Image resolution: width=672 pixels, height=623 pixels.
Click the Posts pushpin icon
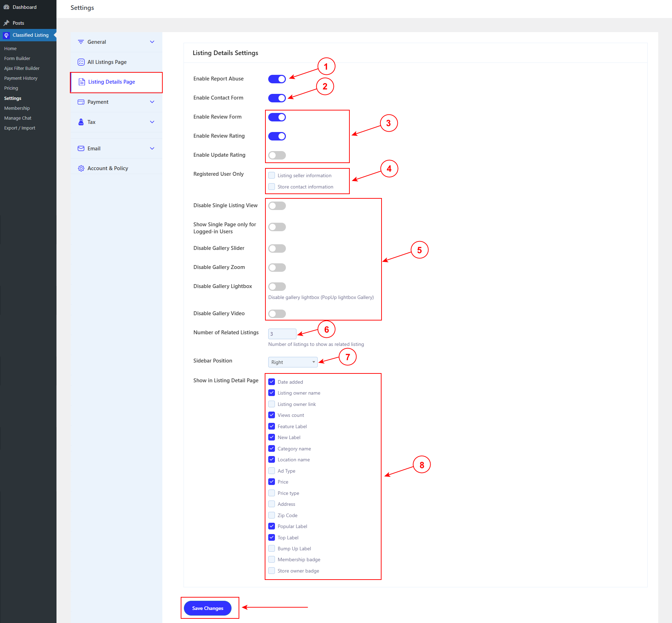(6, 23)
